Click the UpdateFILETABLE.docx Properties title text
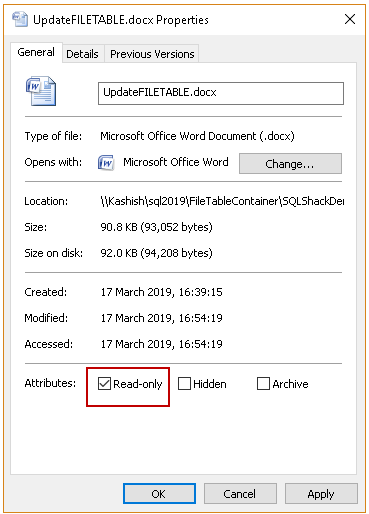369x514 pixels. (121, 20)
